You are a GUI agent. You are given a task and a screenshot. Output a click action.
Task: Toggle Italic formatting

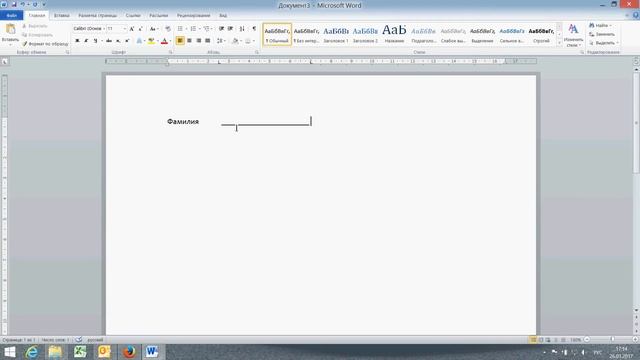point(86,41)
